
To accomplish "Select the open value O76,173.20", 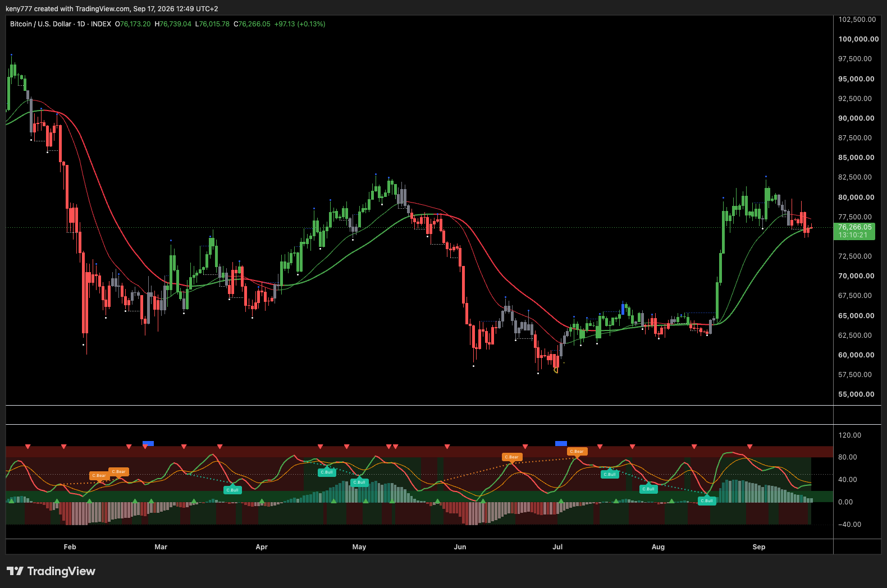I will pyautogui.click(x=133, y=24).
